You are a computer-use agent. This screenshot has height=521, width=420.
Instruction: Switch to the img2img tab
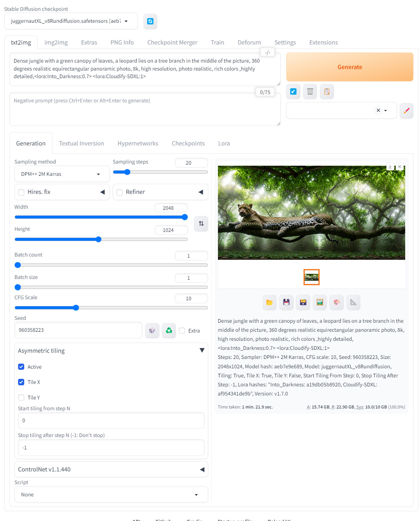[x=56, y=42]
